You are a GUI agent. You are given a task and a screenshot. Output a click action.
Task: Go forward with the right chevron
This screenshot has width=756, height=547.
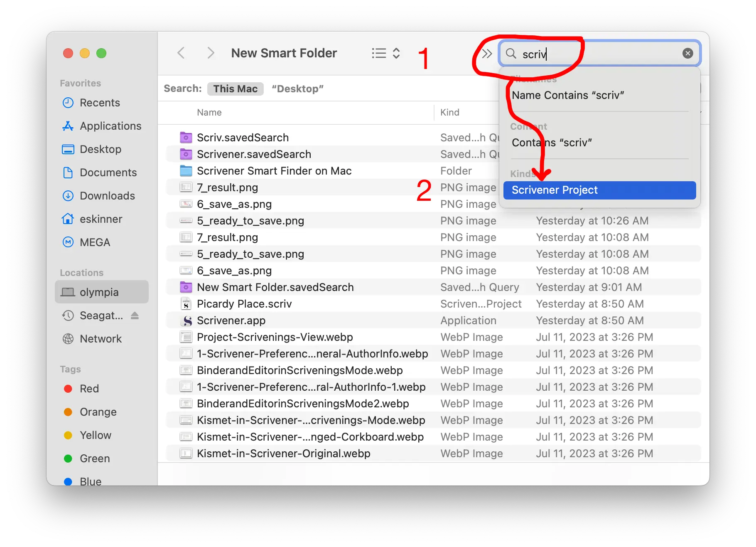[211, 53]
